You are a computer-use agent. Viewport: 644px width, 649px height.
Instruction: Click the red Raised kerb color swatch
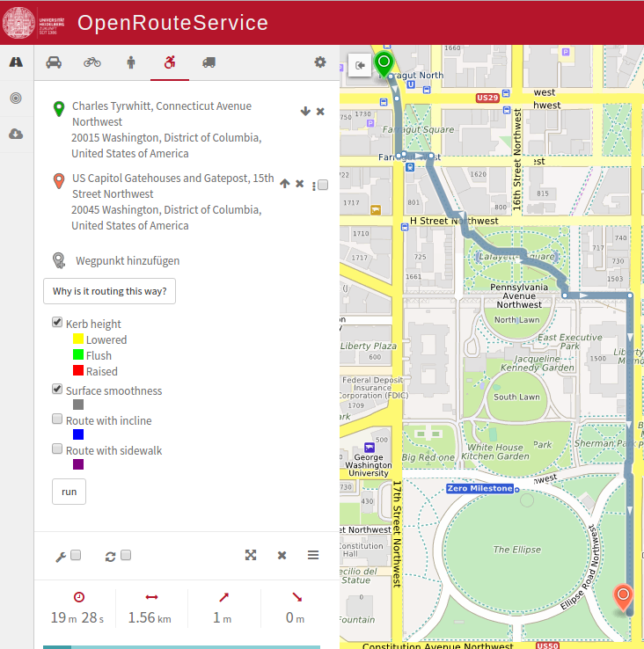tap(78, 371)
